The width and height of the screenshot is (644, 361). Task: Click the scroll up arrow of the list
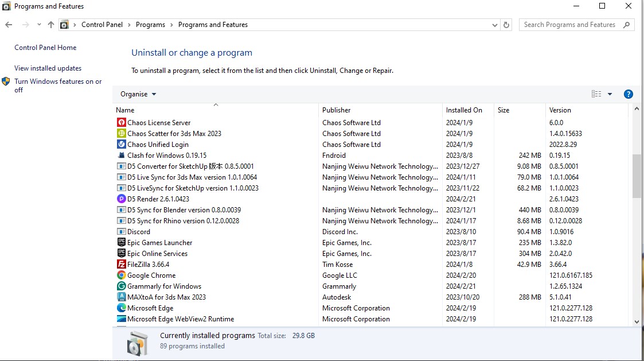636,109
